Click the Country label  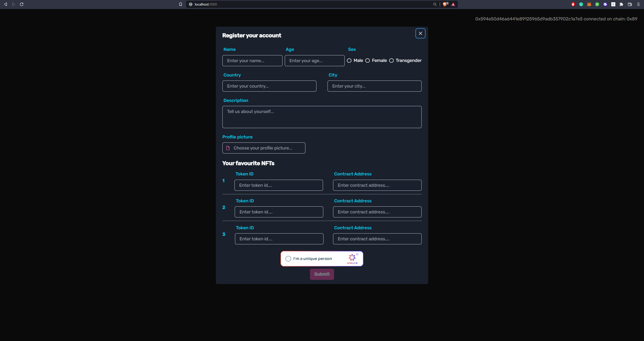[232, 75]
